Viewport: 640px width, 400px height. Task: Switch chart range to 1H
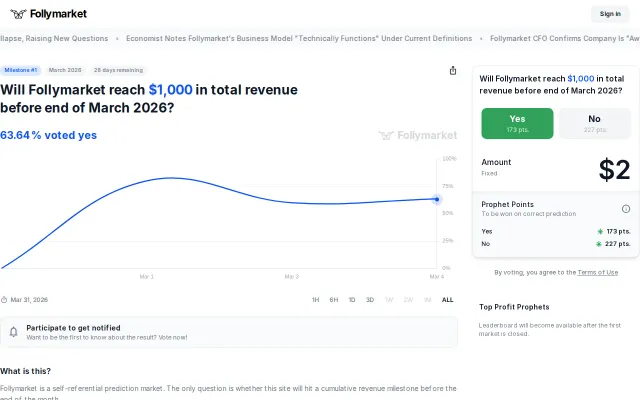(x=316, y=300)
